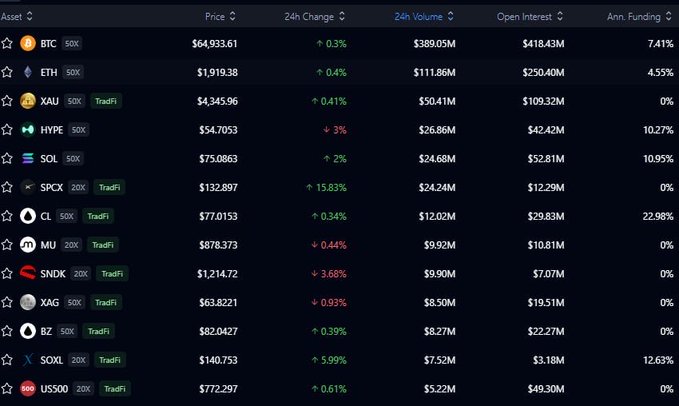Image resolution: width=679 pixels, height=406 pixels.
Task: Click the Bitcoin coin logo
Action: point(28,43)
